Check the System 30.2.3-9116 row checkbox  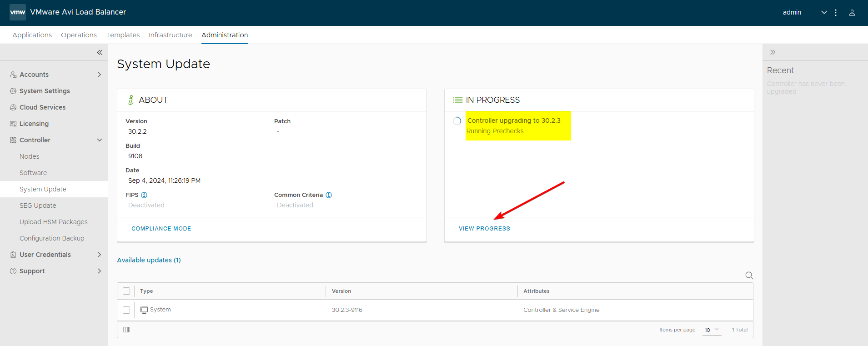point(126,310)
